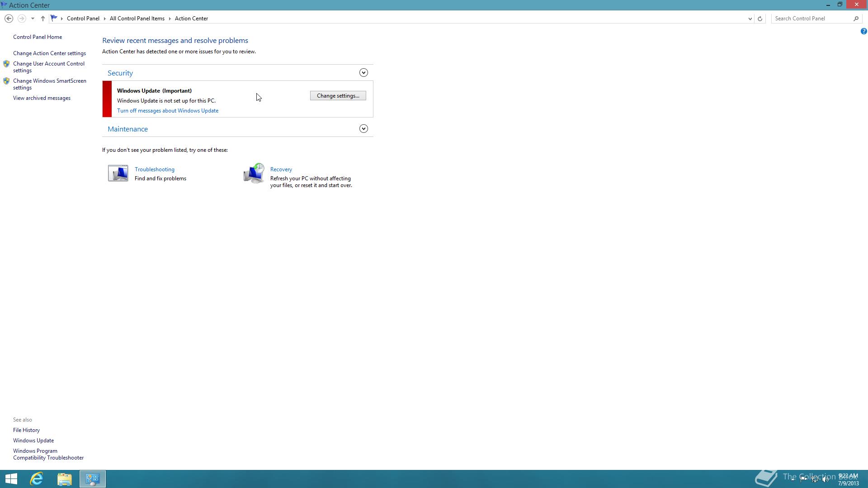Show hidden tray icons arrow

tap(793, 479)
